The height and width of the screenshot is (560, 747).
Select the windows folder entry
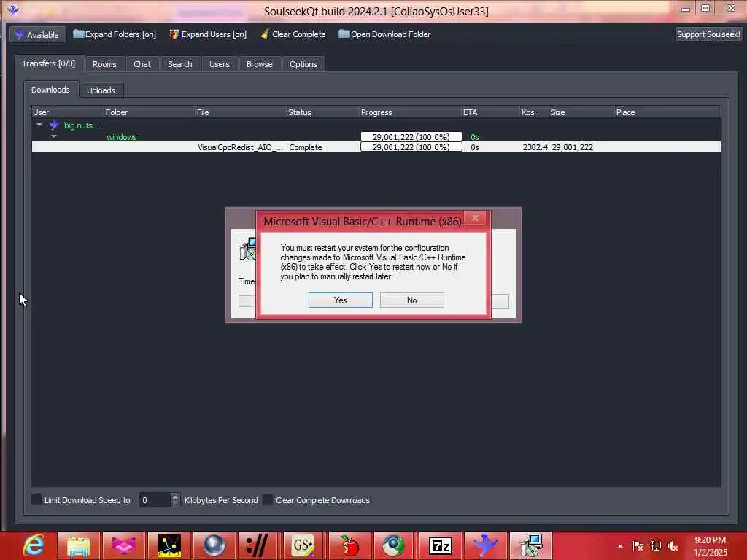[x=122, y=137]
